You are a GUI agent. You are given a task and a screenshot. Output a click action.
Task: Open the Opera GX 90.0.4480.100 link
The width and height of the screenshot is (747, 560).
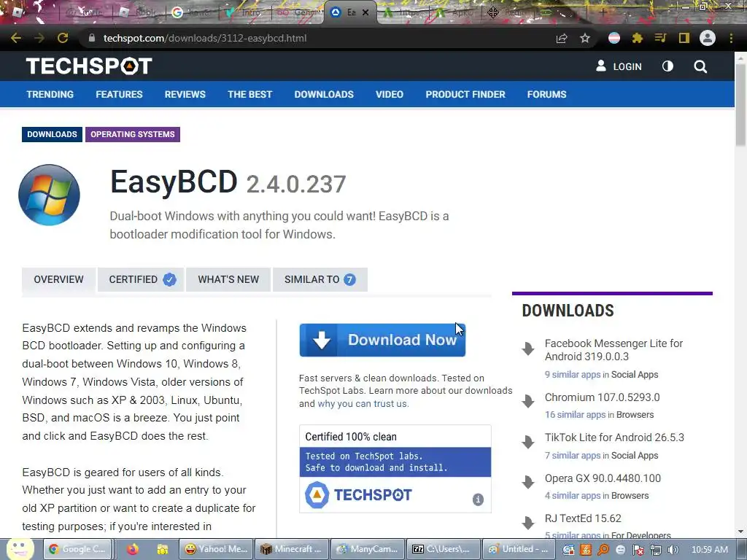603,478
